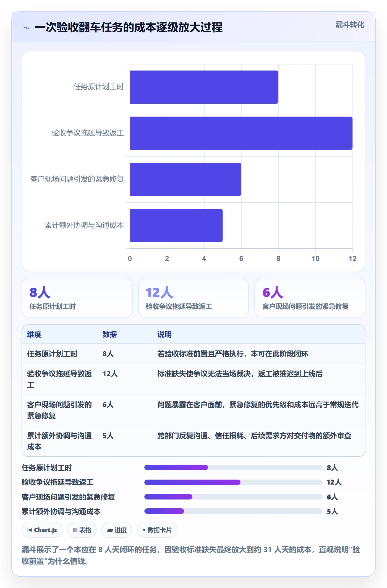Open the 8人 任务原计划工时 data card
This screenshot has width=387, height=588.
pyautogui.click(x=77, y=298)
